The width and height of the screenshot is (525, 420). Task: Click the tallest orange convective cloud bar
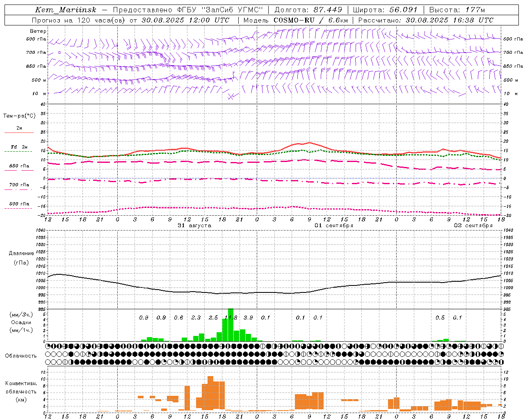[210, 393]
